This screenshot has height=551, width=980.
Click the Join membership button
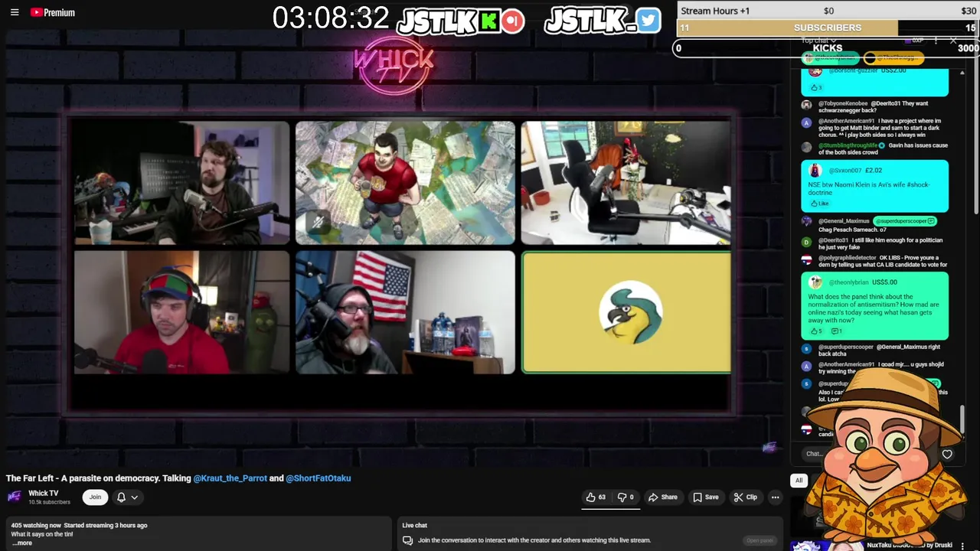[95, 497]
